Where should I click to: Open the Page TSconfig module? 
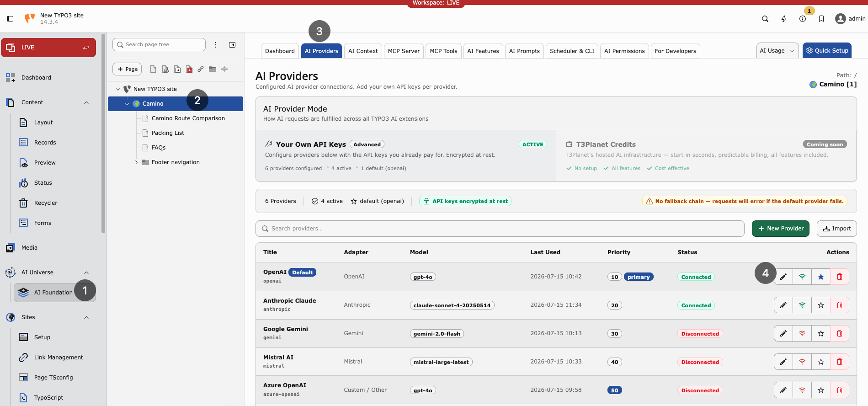click(x=55, y=378)
